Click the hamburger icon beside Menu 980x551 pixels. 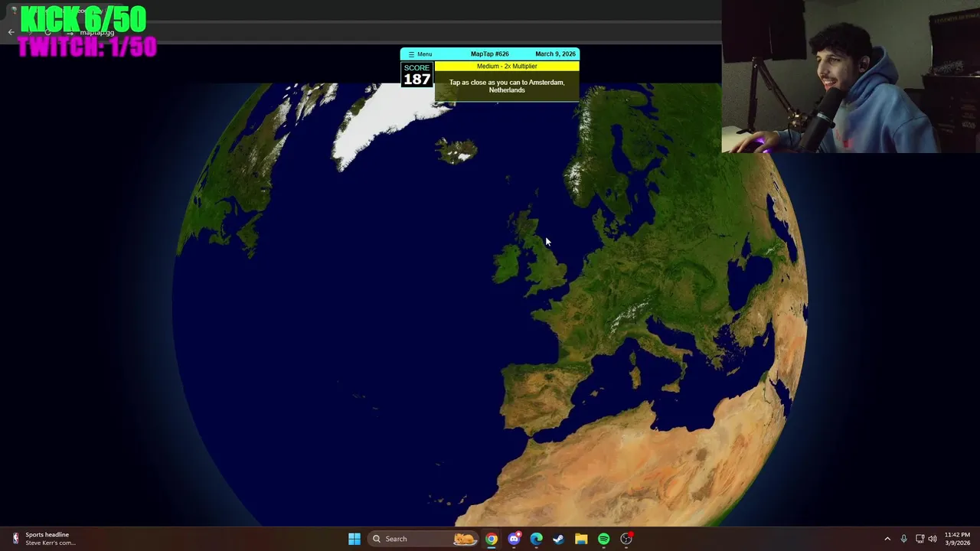click(x=411, y=54)
